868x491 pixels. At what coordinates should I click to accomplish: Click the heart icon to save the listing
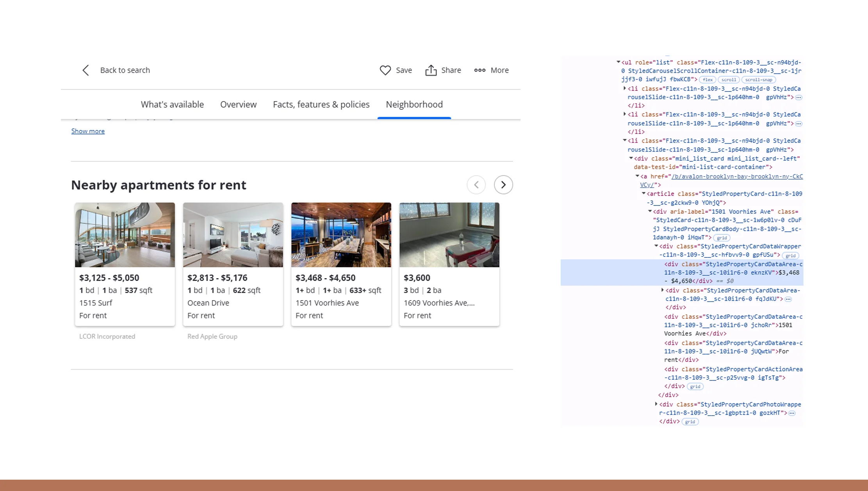tap(385, 70)
